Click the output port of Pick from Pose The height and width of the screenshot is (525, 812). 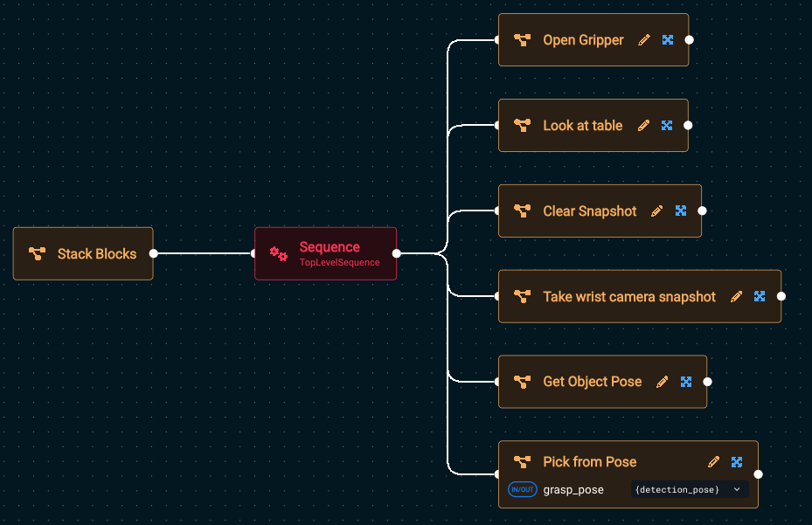(x=758, y=474)
